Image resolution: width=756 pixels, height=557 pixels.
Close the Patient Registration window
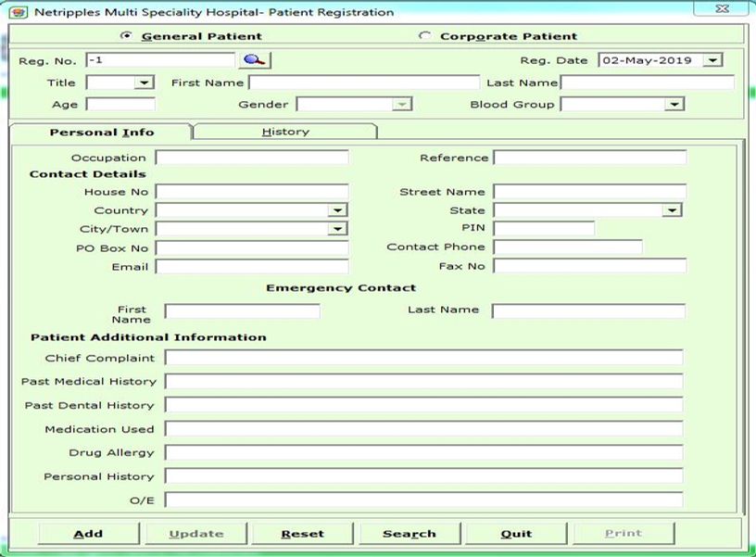point(722,8)
